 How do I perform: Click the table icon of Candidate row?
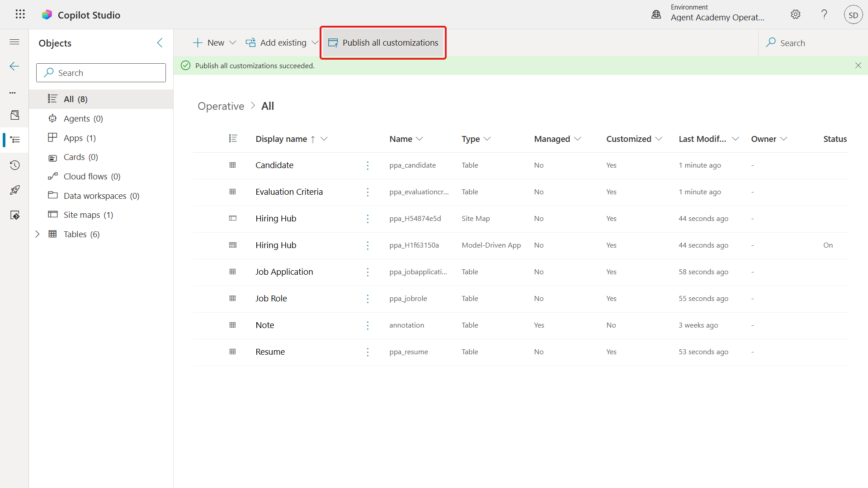point(233,165)
